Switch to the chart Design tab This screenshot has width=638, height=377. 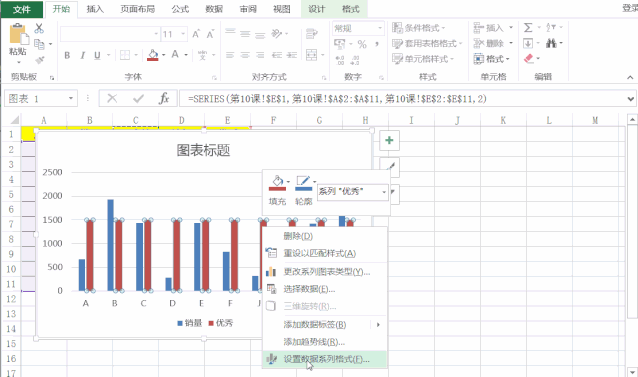[317, 9]
